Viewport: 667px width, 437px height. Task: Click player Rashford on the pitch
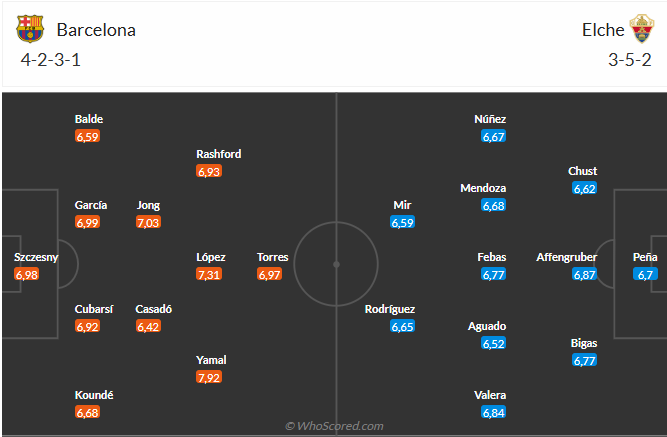(218, 154)
